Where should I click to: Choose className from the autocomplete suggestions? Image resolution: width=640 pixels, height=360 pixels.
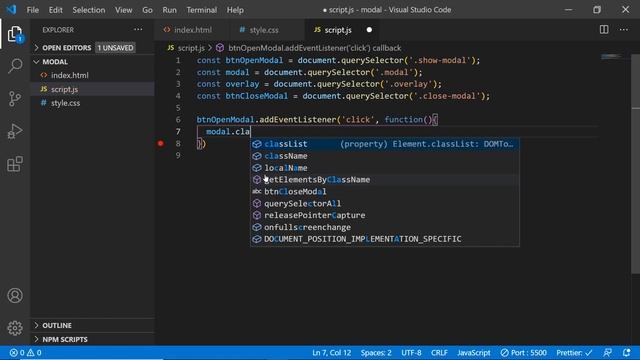click(x=384, y=156)
